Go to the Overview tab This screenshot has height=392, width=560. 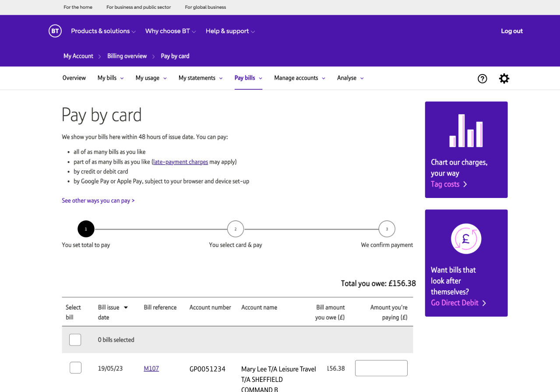tap(74, 78)
